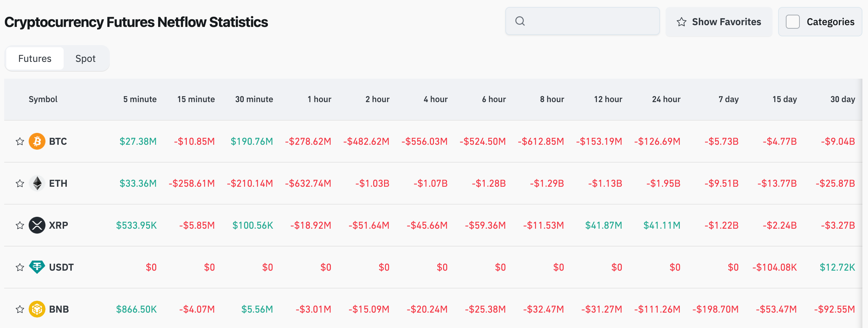Select the page title Cryptocurrency Futures Netflow Statistics
Image resolution: width=868 pixels, height=328 pixels.
coord(136,22)
